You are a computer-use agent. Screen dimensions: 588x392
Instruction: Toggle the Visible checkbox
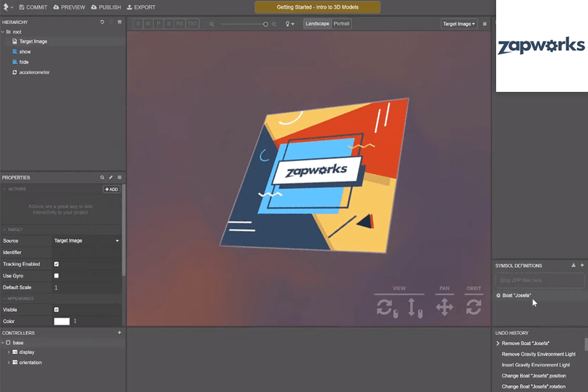pyautogui.click(x=56, y=310)
